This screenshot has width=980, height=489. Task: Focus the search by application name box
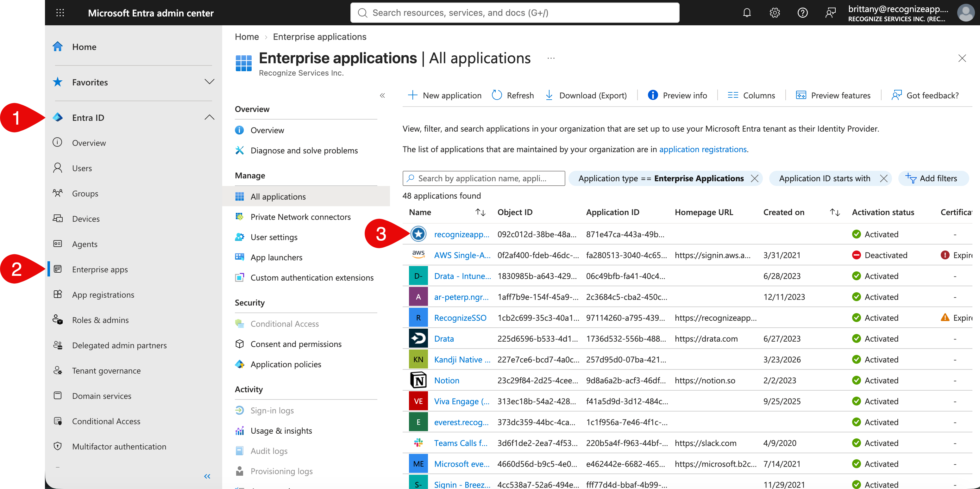click(483, 178)
